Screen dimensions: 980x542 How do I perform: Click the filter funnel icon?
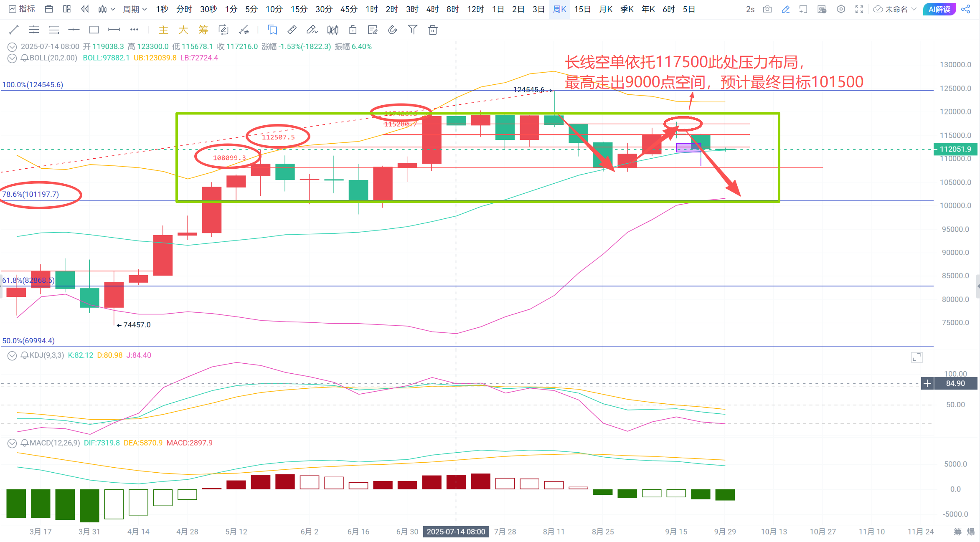pos(413,30)
